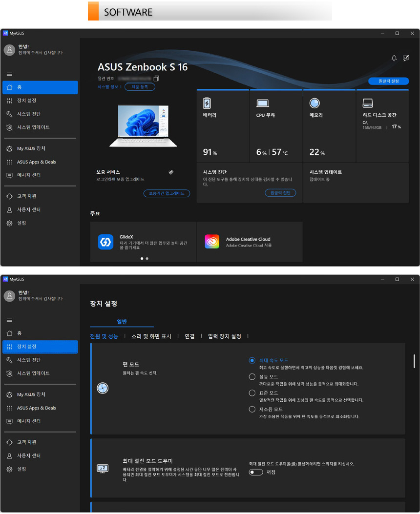Select 홈 in the home window sidebar

pos(40,87)
